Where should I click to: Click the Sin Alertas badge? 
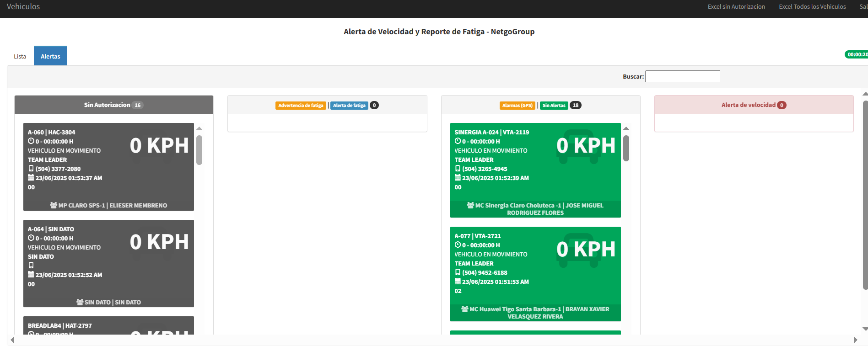pos(554,106)
